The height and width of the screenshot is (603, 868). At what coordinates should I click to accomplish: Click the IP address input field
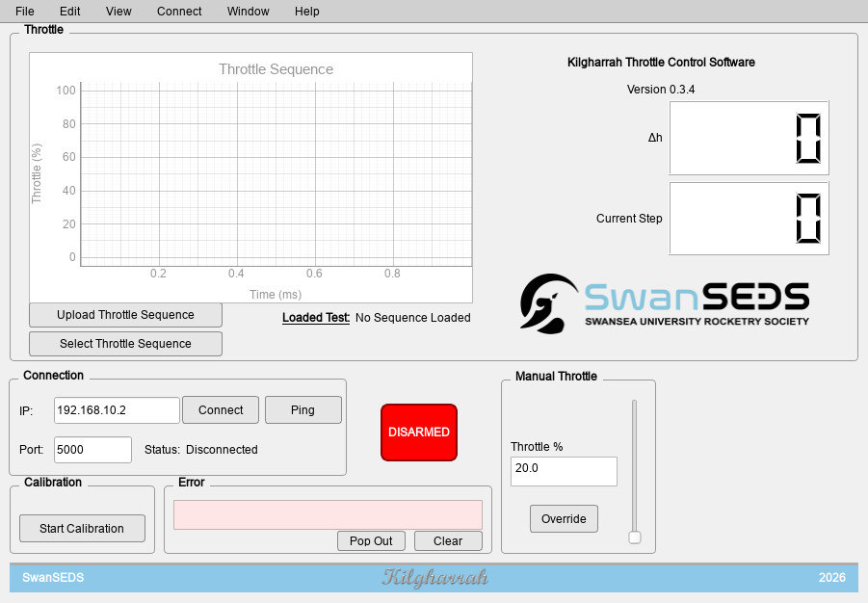(117, 410)
